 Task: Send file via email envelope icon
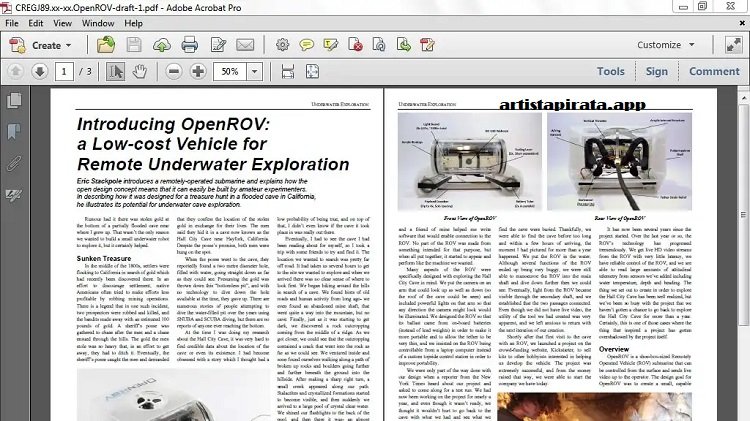245,45
